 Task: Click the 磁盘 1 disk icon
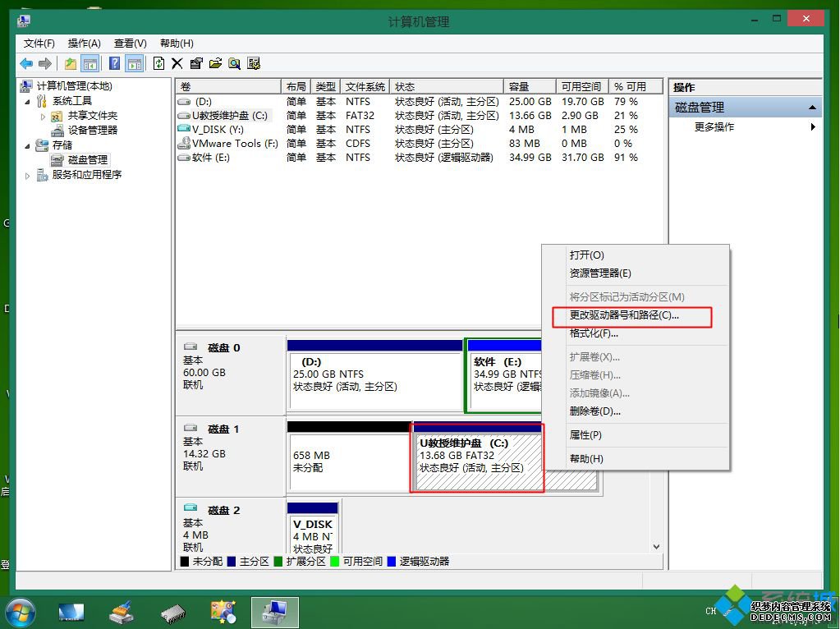[x=190, y=428]
